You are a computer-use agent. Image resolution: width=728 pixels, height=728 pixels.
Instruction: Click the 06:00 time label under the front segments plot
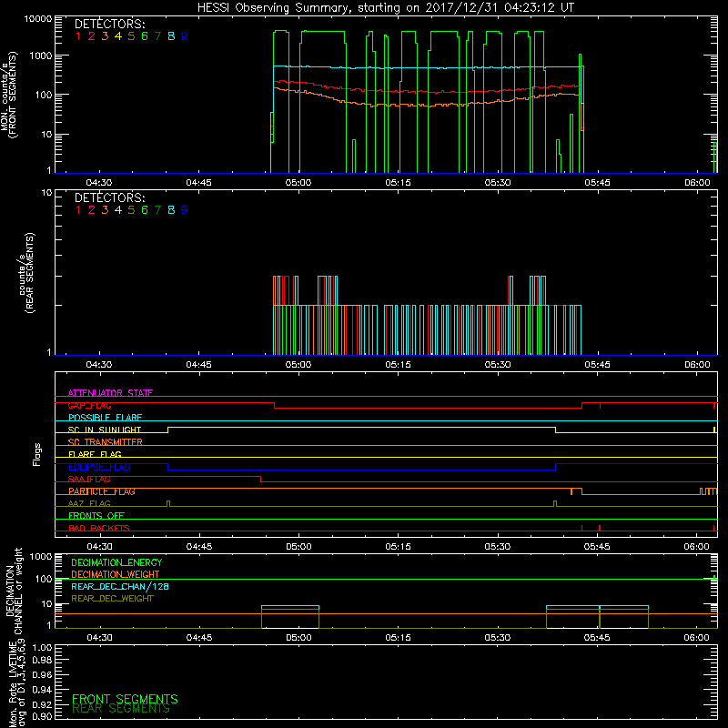pyautogui.click(x=697, y=183)
